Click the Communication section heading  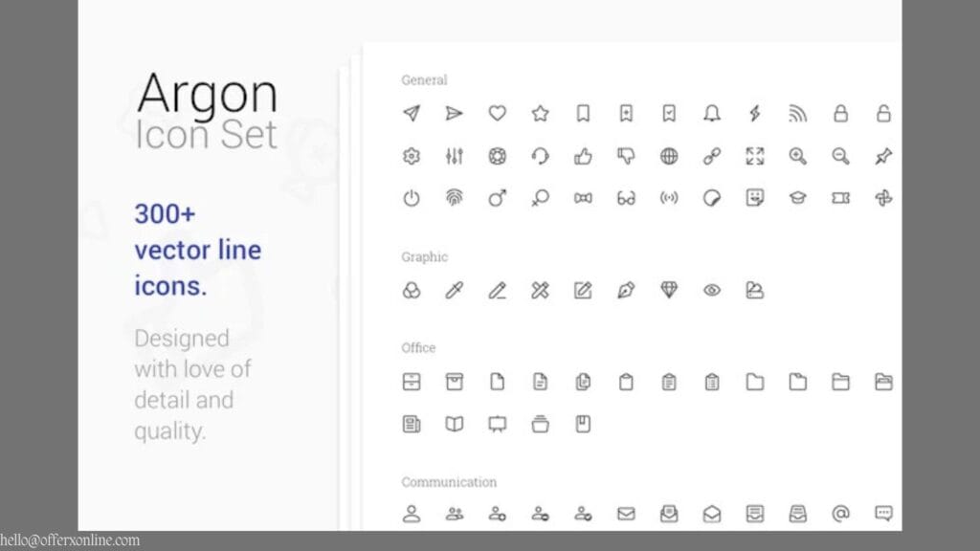pos(449,482)
